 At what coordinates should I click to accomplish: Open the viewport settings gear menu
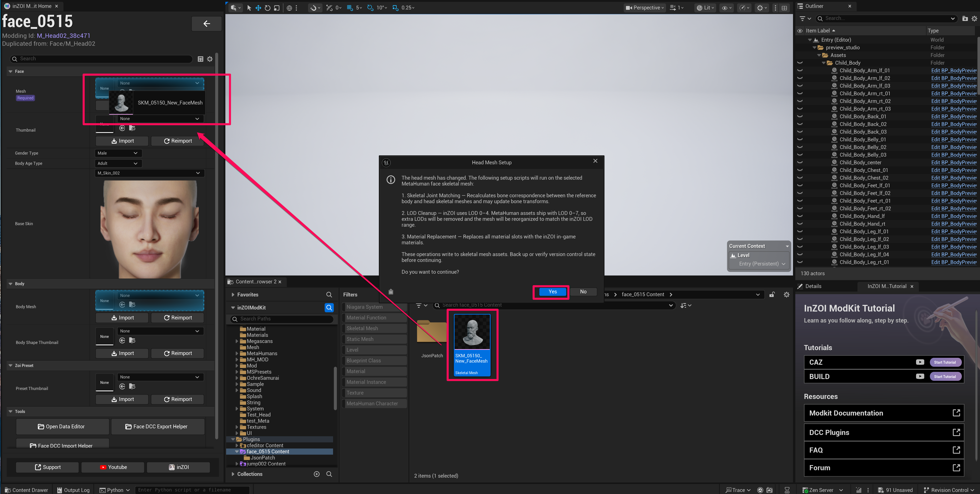tap(762, 8)
